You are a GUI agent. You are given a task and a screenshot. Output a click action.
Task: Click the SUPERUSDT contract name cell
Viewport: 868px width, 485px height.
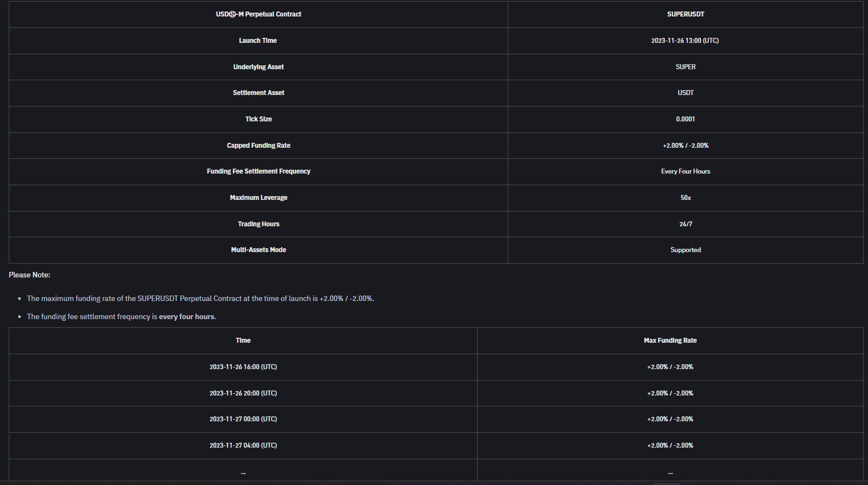tap(685, 14)
